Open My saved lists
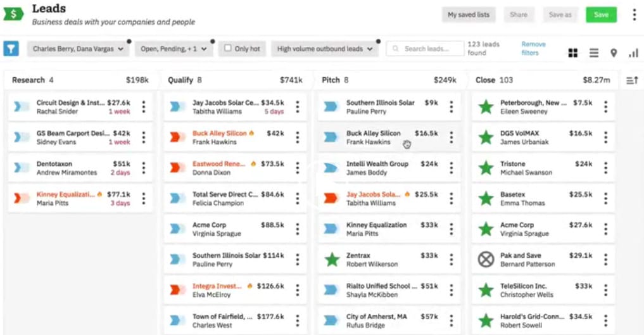The width and height of the screenshot is (644, 335). pyautogui.click(x=469, y=15)
